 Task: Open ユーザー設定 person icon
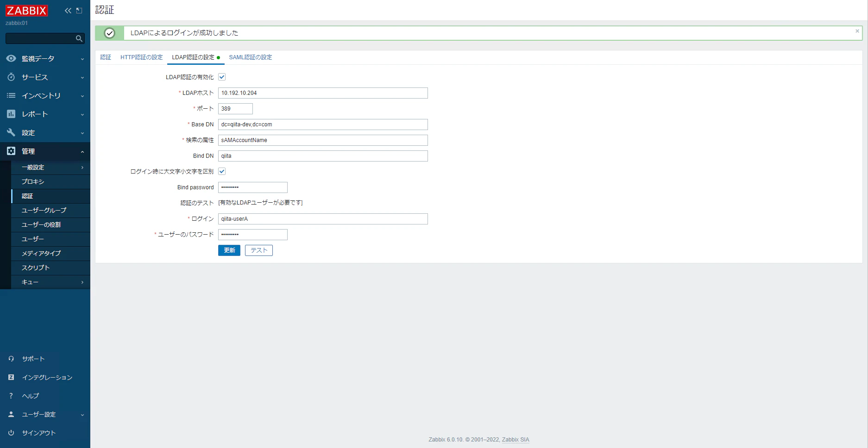[11, 414]
